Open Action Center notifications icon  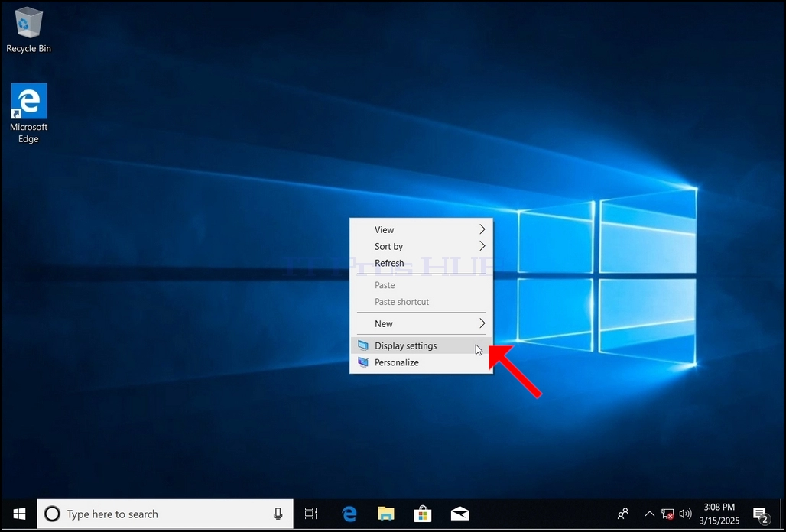point(762,514)
